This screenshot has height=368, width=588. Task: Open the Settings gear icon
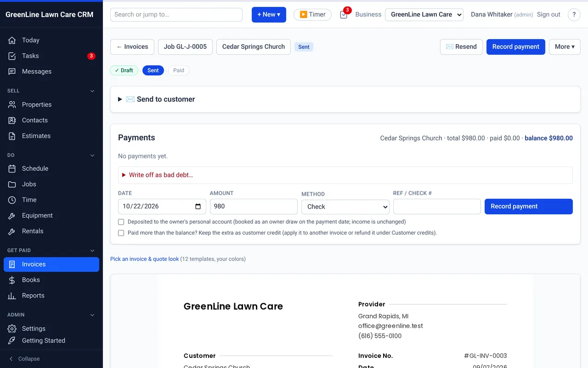pos(12,329)
